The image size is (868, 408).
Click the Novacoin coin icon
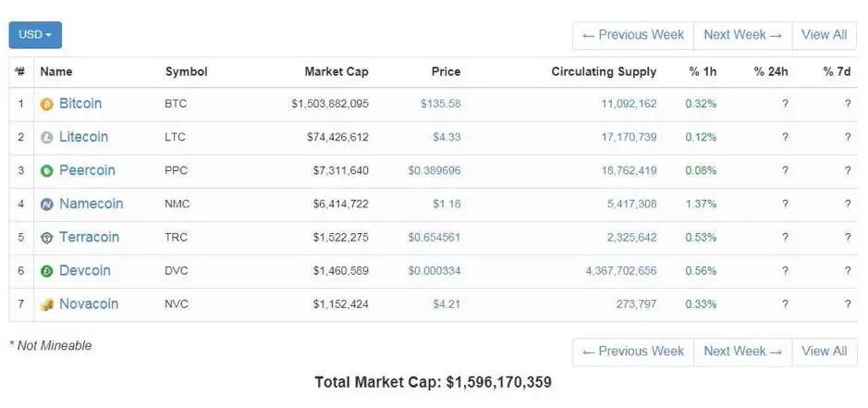tap(47, 304)
